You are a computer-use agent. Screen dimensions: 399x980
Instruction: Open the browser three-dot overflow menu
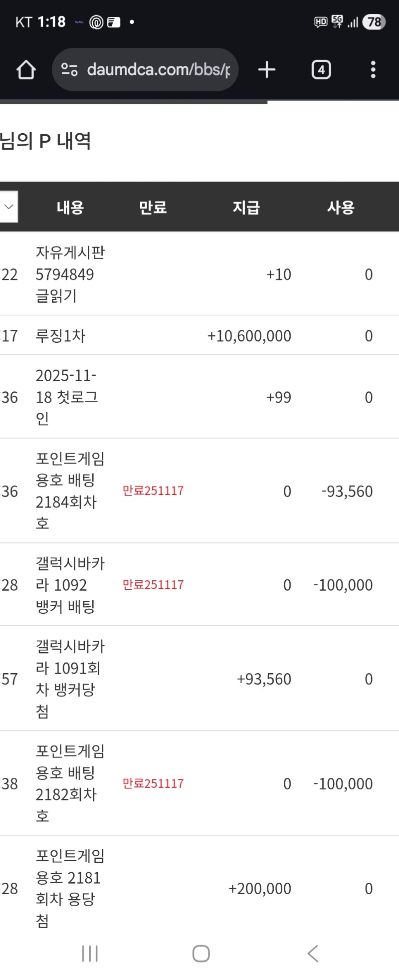click(372, 70)
